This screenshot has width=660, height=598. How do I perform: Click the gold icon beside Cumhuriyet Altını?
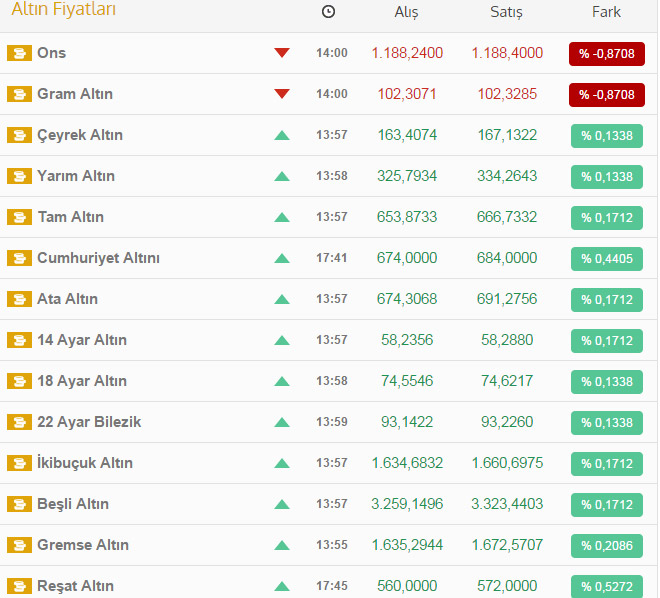(x=19, y=258)
